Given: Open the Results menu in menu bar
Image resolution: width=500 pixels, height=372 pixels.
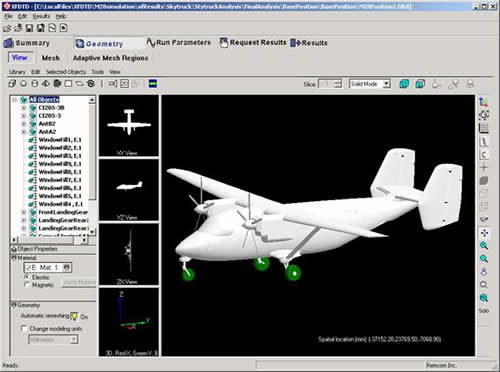Looking at the screenshot, I should 41,16.
